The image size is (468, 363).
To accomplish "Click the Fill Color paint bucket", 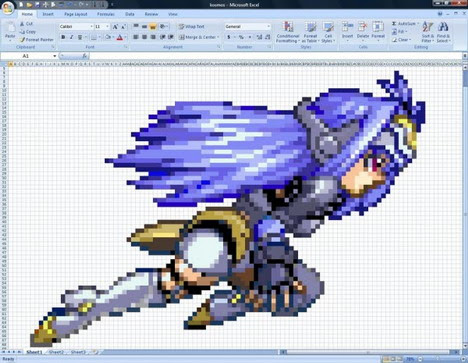I will [x=108, y=37].
